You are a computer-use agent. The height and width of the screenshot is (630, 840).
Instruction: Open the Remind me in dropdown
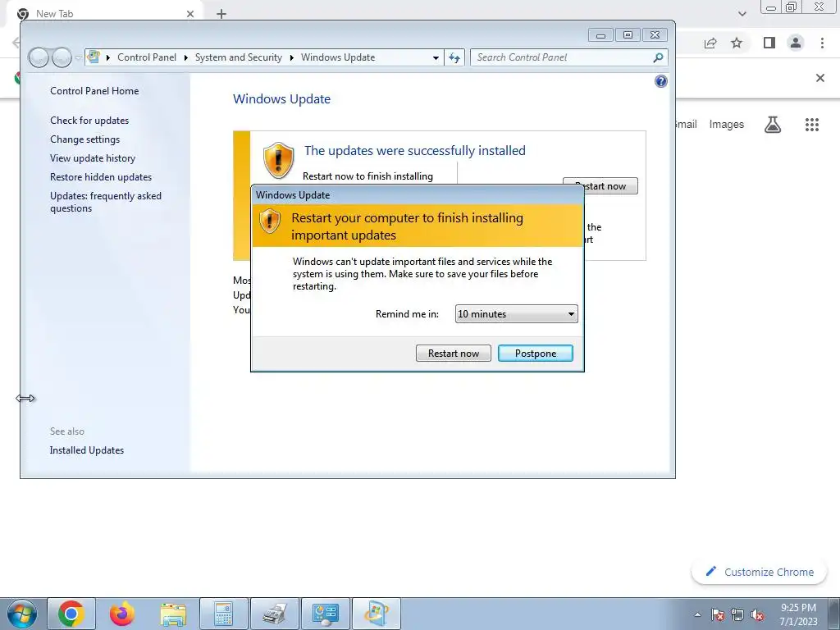[517, 314]
